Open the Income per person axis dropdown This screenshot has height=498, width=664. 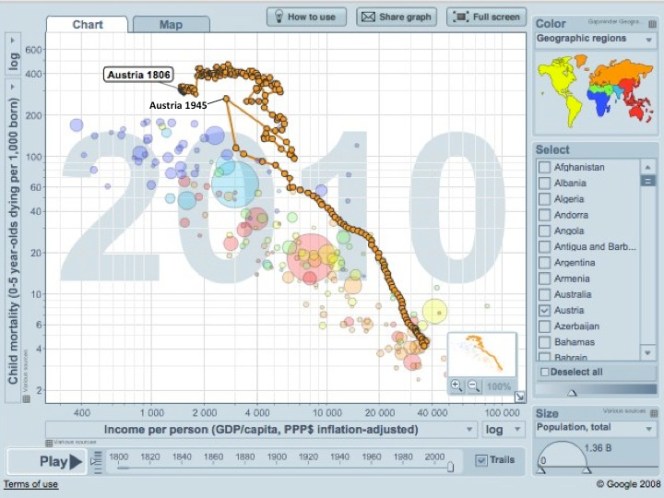(260, 429)
